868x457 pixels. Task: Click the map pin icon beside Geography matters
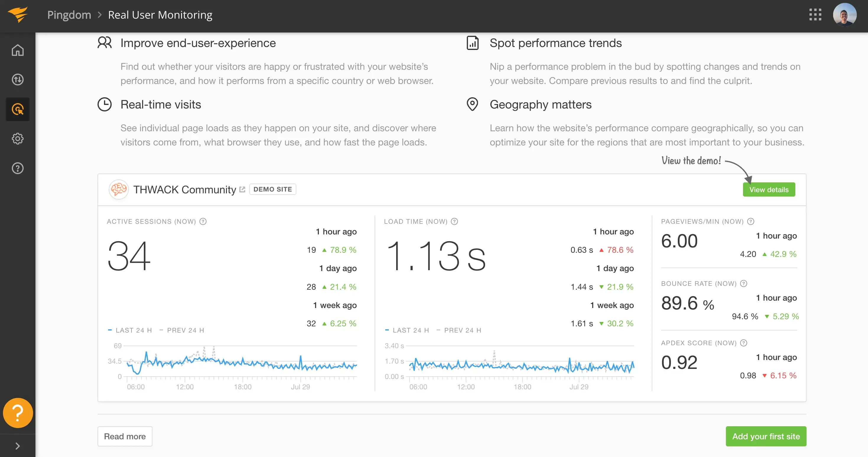tap(472, 104)
